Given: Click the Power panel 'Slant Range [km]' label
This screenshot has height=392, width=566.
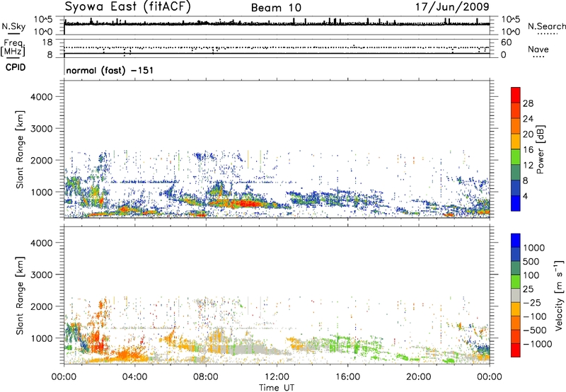Looking at the screenshot, I should pos(20,149).
